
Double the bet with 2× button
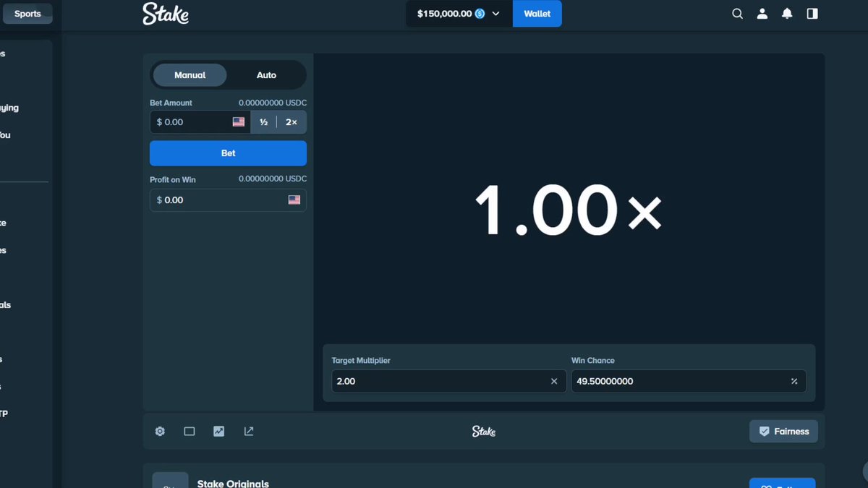(x=292, y=122)
